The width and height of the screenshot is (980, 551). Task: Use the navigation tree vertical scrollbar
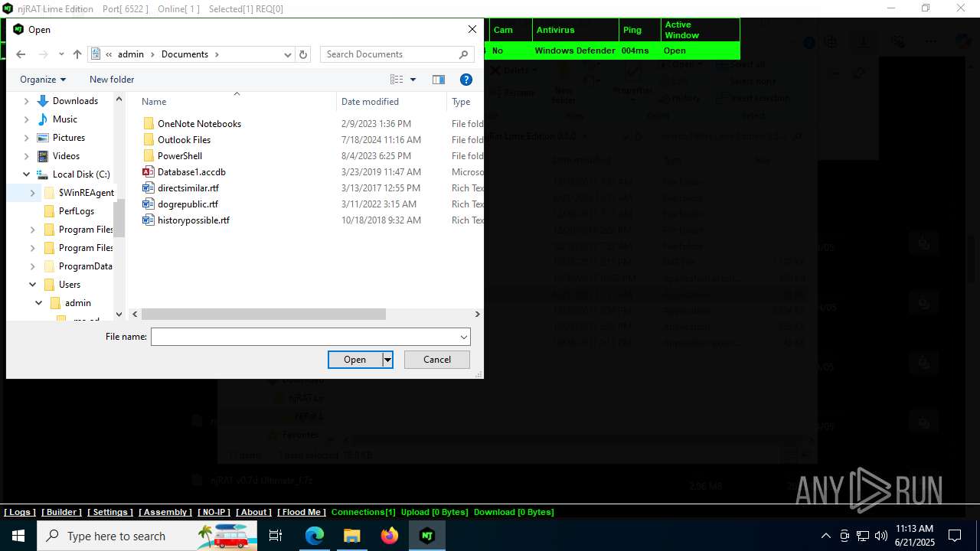tap(119, 218)
